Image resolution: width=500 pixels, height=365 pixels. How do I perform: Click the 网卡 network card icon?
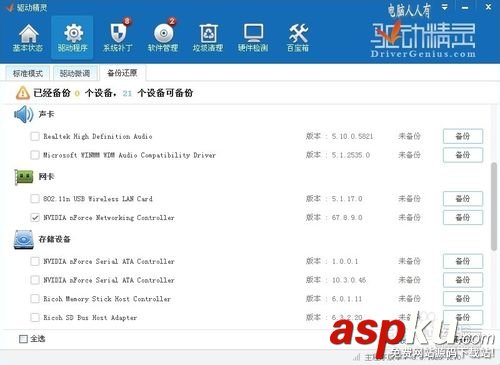coord(24,177)
